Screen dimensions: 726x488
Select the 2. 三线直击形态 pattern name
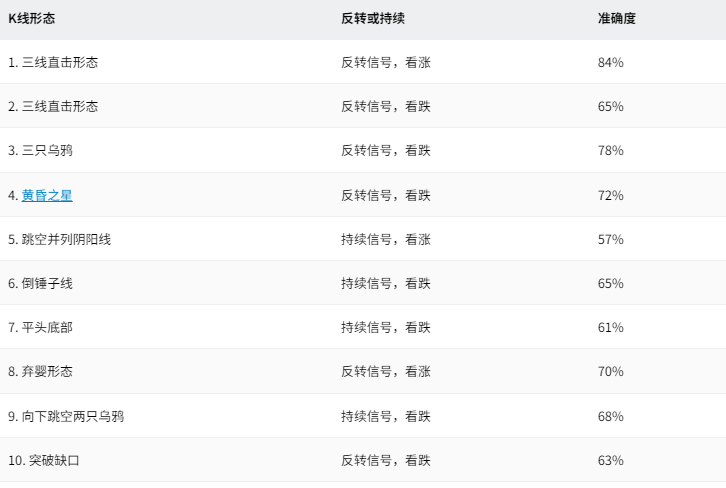[53, 106]
